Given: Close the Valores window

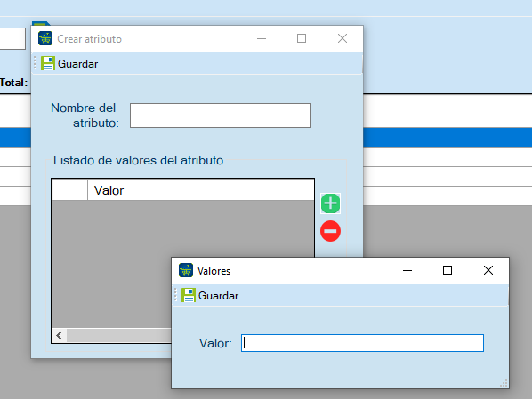Looking at the screenshot, I should pyautogui.click(x=488, y=270).
